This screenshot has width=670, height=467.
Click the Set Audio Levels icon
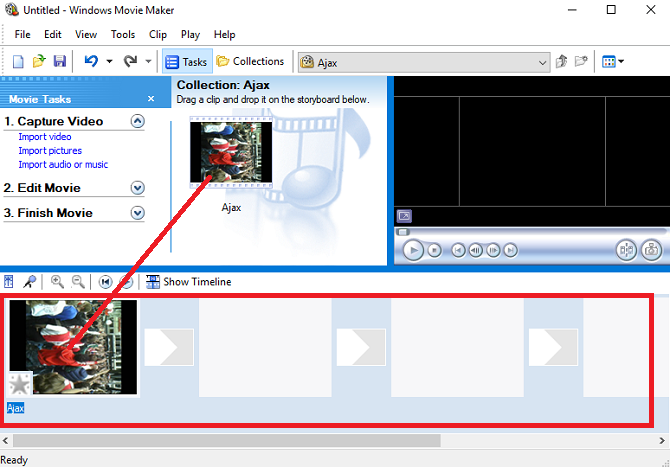coord(9,282)
